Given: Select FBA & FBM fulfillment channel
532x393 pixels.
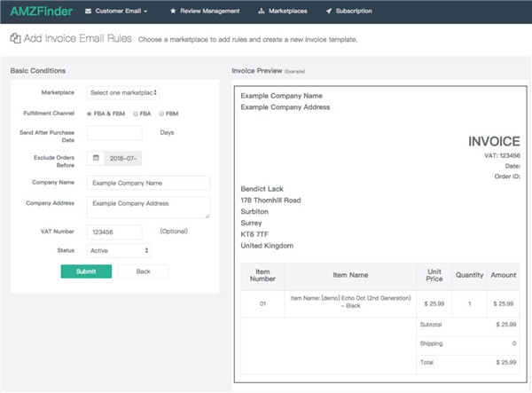Looking at the screenshot, I should point(89,114).
